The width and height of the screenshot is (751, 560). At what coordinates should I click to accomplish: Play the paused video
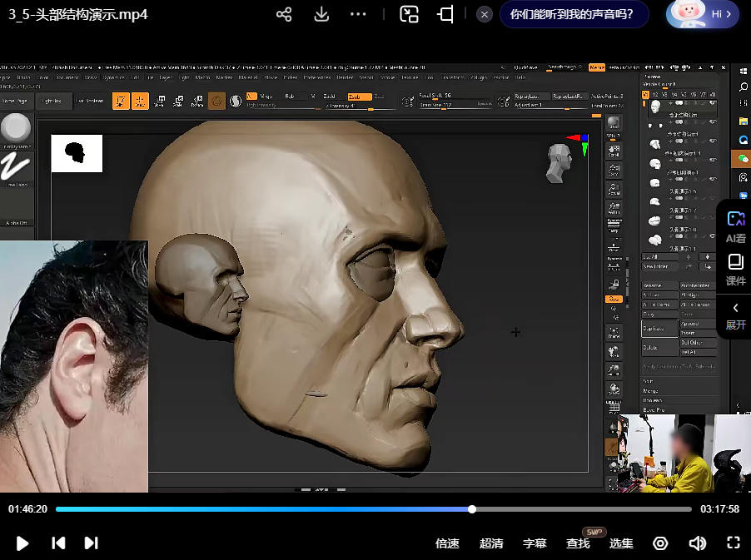[x=22, y=543]
